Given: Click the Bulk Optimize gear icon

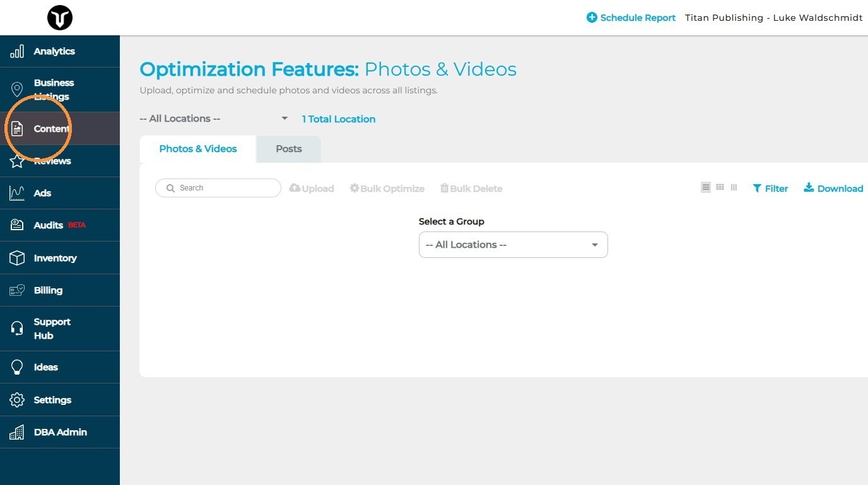Looking at the screenshot, I should 355,188.
